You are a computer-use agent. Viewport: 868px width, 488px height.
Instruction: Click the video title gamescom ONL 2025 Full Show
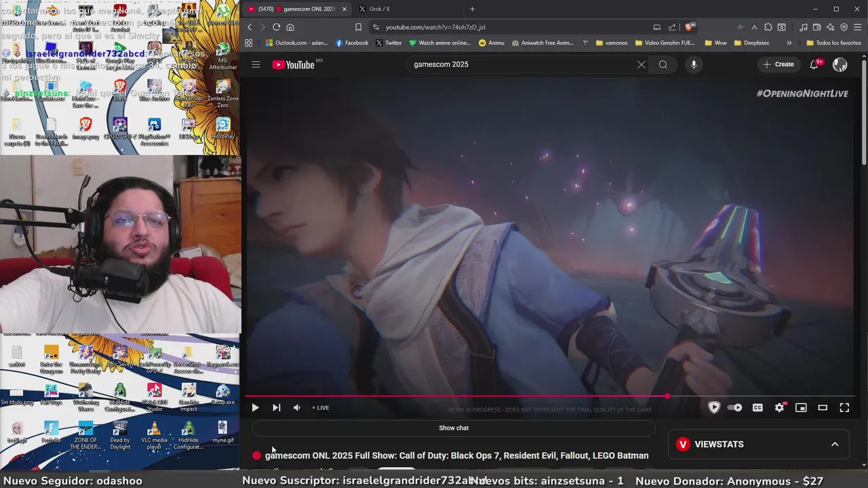pos(456,455)
